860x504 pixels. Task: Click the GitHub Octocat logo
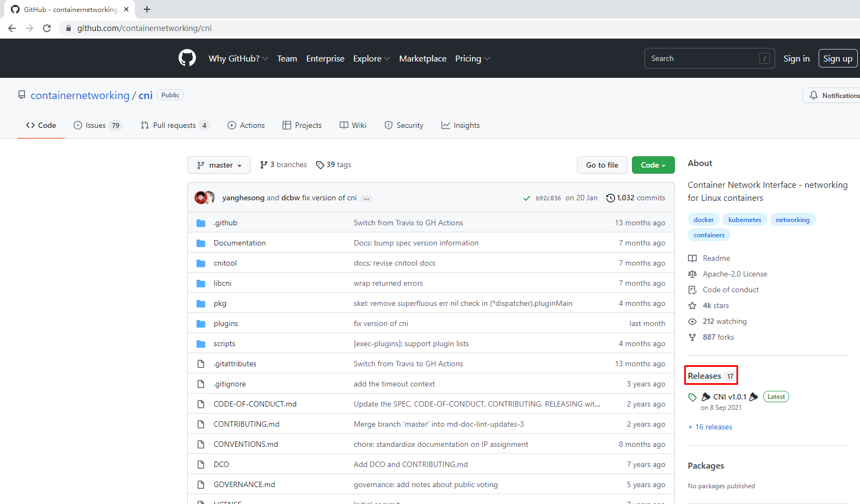[x=187, y=58]
